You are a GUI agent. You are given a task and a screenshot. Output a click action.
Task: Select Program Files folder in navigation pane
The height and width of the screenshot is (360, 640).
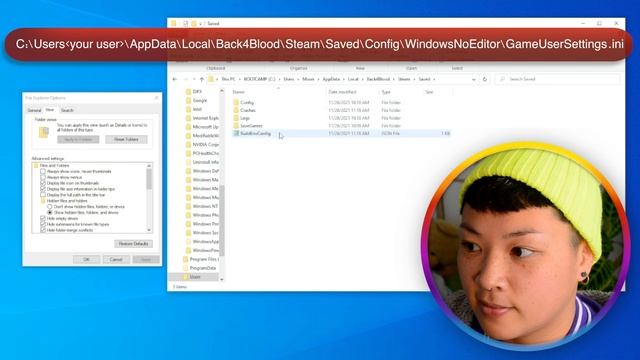pos(204,259)
